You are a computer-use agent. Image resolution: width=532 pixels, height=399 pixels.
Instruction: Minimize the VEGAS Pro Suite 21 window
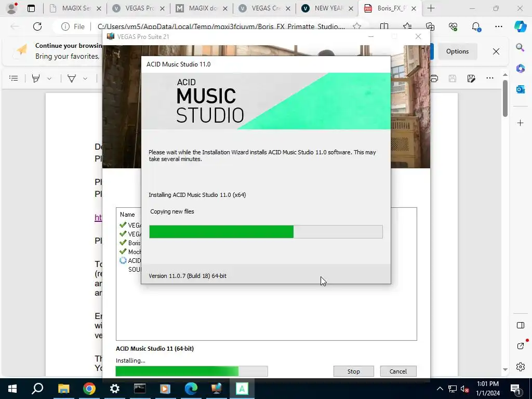click(371, 36)
